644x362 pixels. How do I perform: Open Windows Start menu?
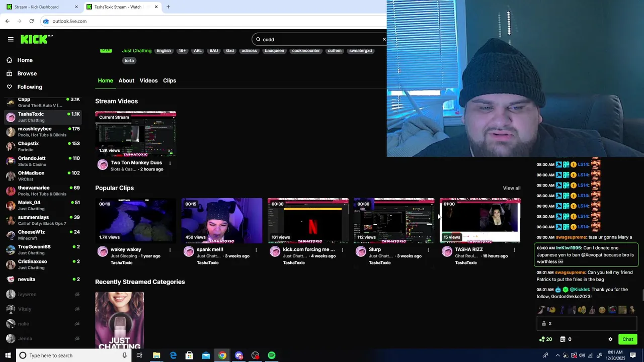pyautogui.click(x=8, y=355)
